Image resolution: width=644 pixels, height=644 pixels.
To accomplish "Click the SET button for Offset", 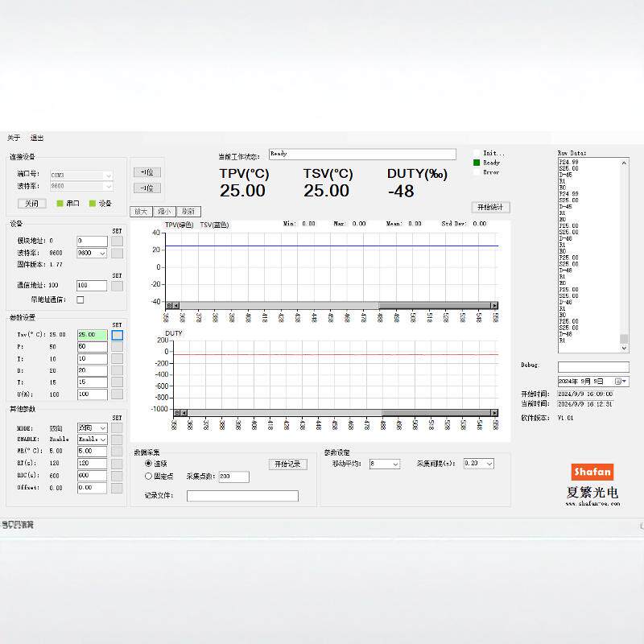I will (x=117, y=488).
